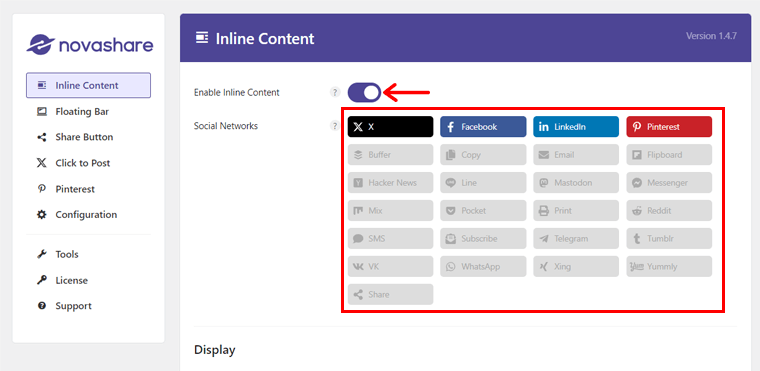Enable the SMS share button
760x371 pixels.
[x=390, y=239]
